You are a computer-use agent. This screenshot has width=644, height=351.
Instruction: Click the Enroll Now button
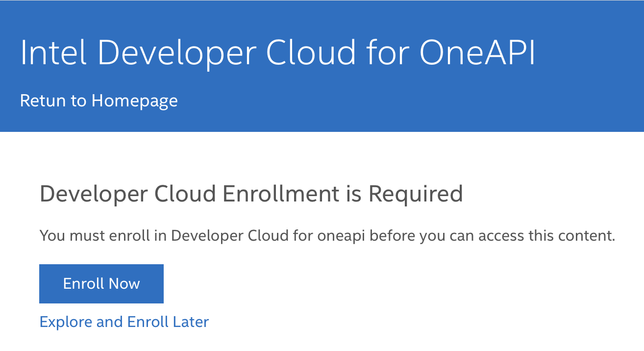coord(101,284)
